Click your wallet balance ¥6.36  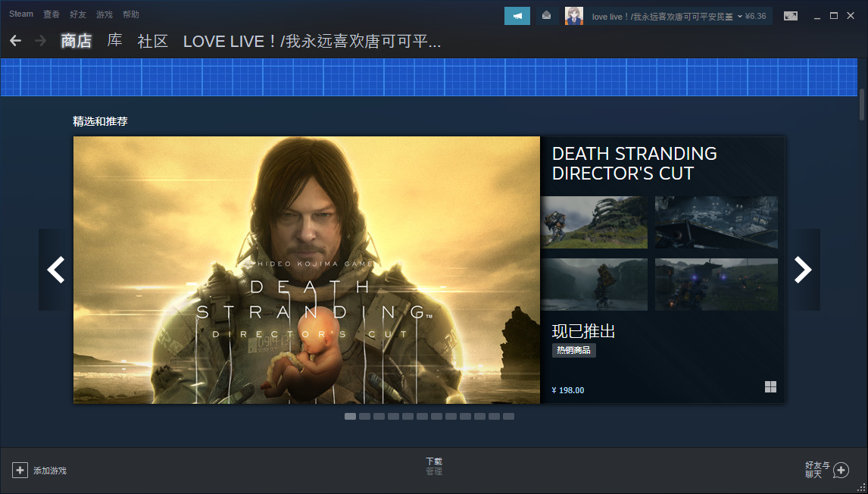754,15
